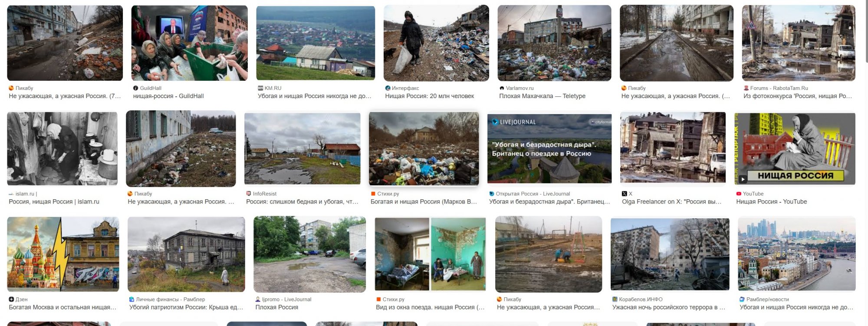The image size is (868, 326).
Task: Open 'Нищая Россия - YouTube' result title
Action: coord(772,201)
